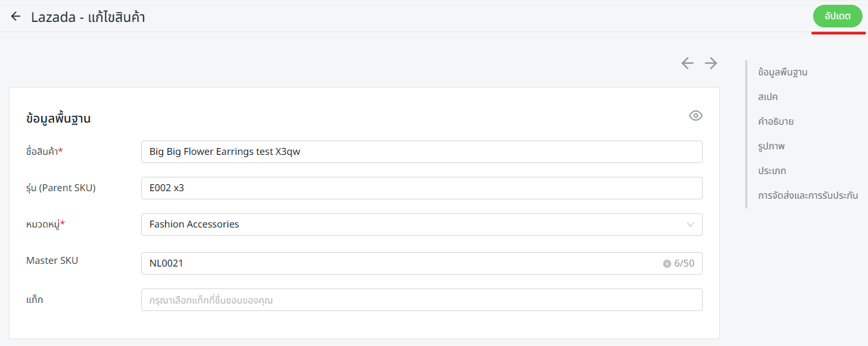Jump to การจัดส่งและการรับประกัน section
The width and height of the screenshot is (868, 346).
coord(808,195)
